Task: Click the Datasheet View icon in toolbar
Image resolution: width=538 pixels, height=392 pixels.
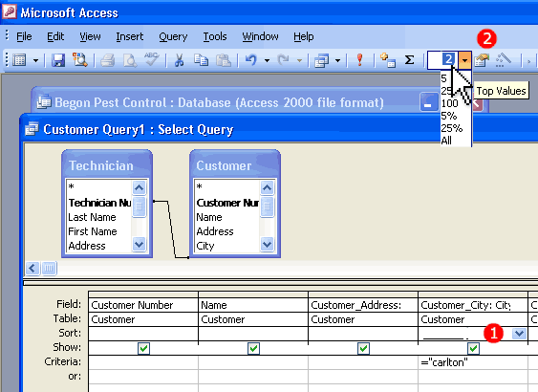Action: pyautogui.click(x=19, y=60)
